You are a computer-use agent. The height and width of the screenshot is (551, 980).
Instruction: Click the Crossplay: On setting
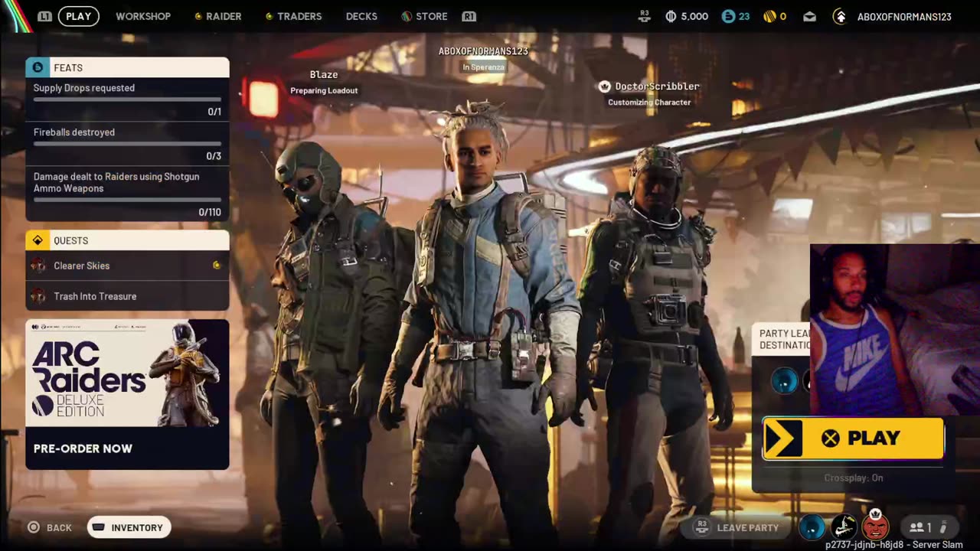[854, 478]
